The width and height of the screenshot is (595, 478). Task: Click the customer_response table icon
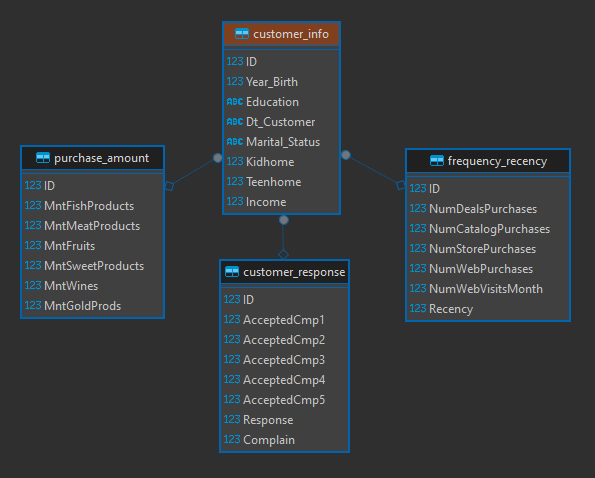click(232, 272)
